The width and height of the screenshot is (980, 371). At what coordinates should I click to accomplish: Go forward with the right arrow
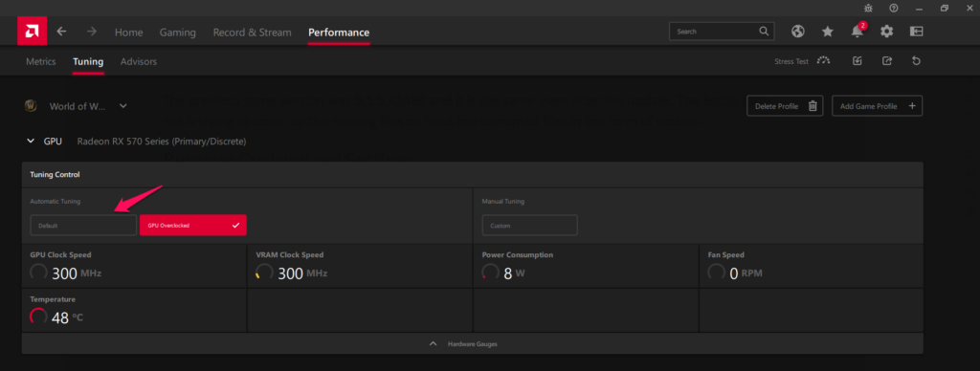point(92,32)
